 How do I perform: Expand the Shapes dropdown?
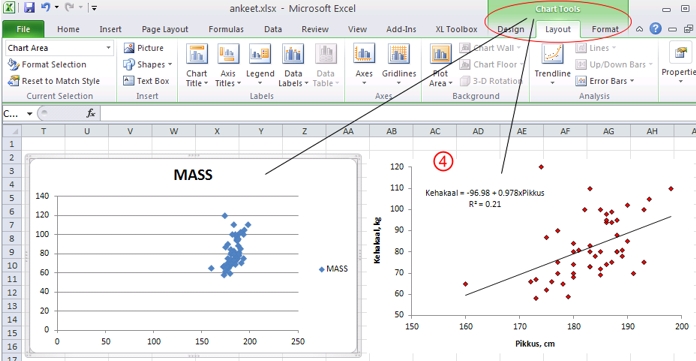click(147, 64)
